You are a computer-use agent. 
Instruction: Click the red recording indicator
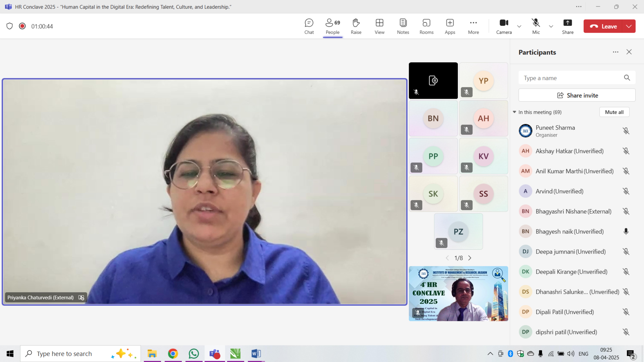(x=22, y=26)
